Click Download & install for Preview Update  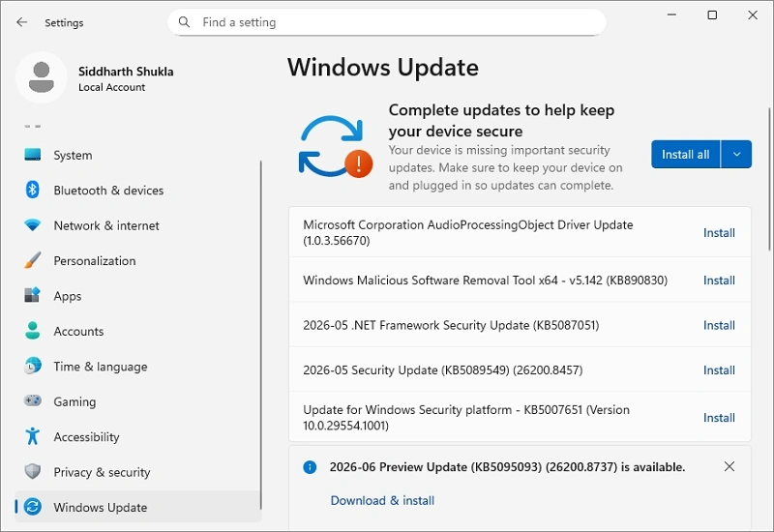pos(382,500)
